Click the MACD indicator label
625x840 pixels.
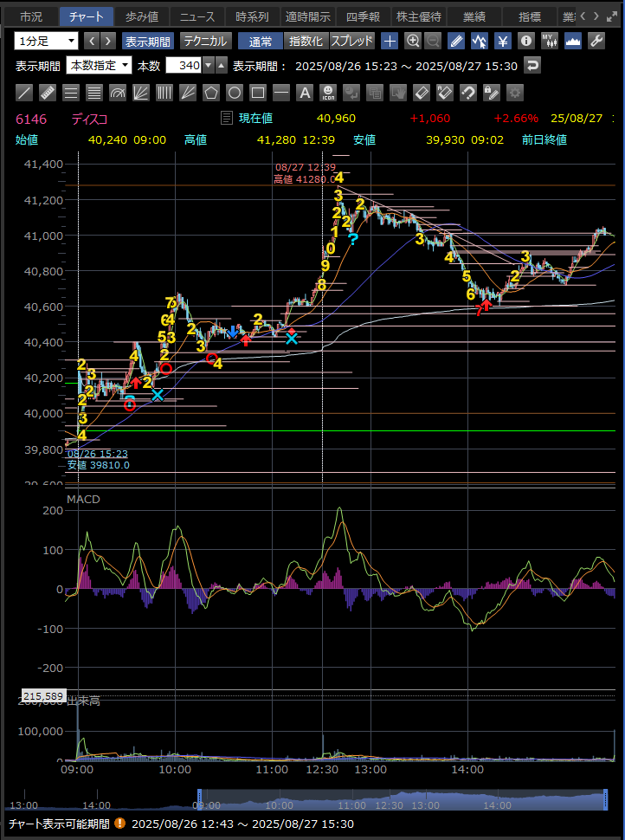tap(84, 500)
